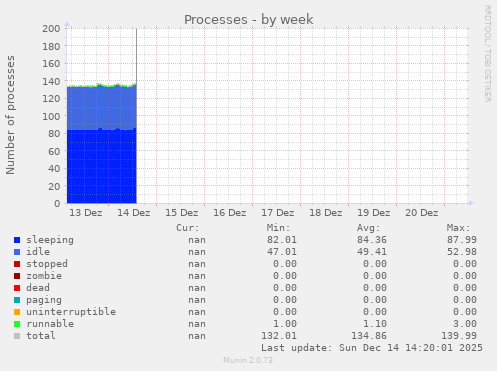Click runnable minimum value 1.00
Image resolution: width=497 pixels, height=371 pixels.
pyautogui.click(x=285, y=324)
